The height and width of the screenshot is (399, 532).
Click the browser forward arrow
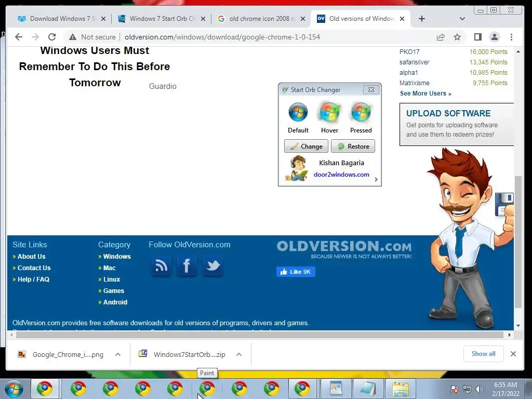pos(35,37)
